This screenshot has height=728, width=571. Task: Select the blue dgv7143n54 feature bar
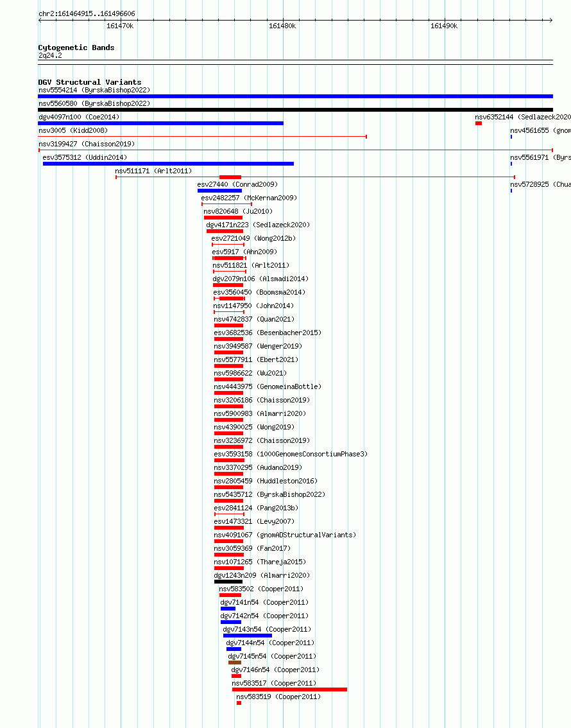coord(248,636)
